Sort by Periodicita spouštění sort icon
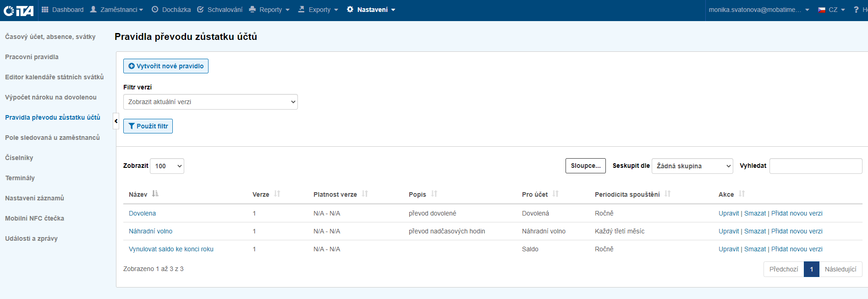868x299 pixels. [x=668, y=194]
